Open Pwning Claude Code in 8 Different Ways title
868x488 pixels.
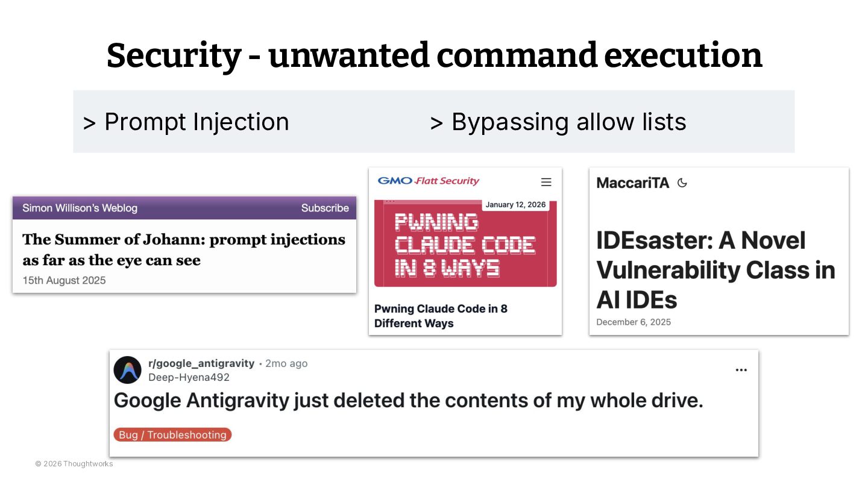pos(441,316)
